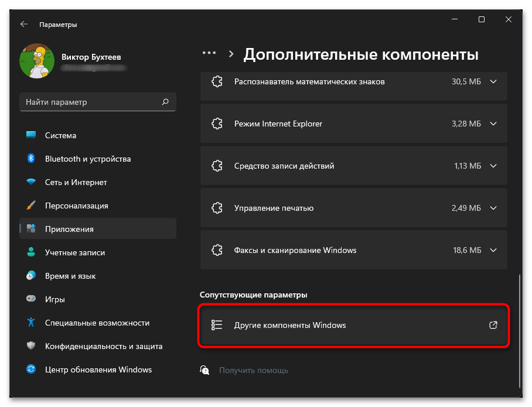Click Управление печатью row label
This screenshot has height=407, width=532.
tap(274, 208)
